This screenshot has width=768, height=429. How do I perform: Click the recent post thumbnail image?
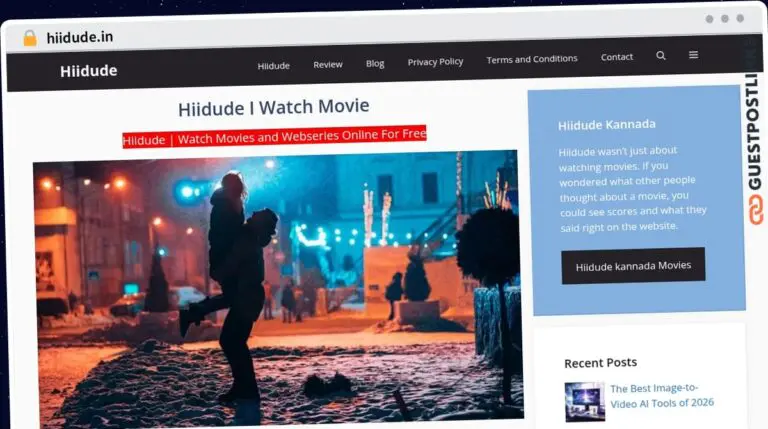pos(585,402)
